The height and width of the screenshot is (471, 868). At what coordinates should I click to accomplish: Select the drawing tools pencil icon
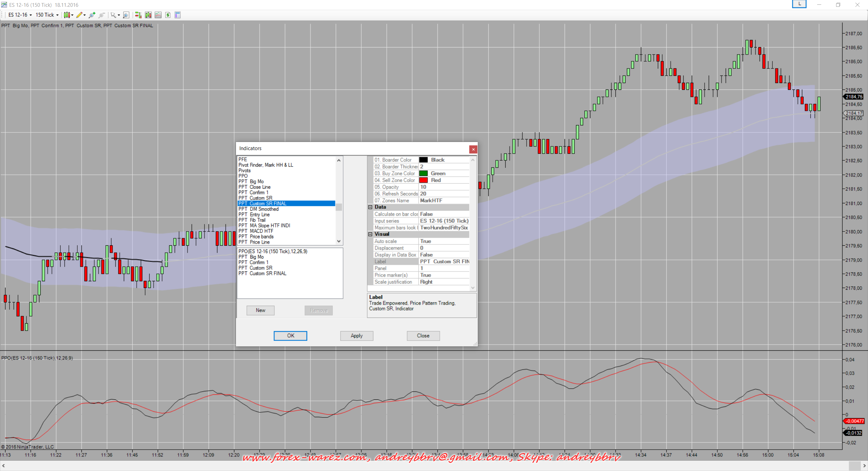(79, 15)
